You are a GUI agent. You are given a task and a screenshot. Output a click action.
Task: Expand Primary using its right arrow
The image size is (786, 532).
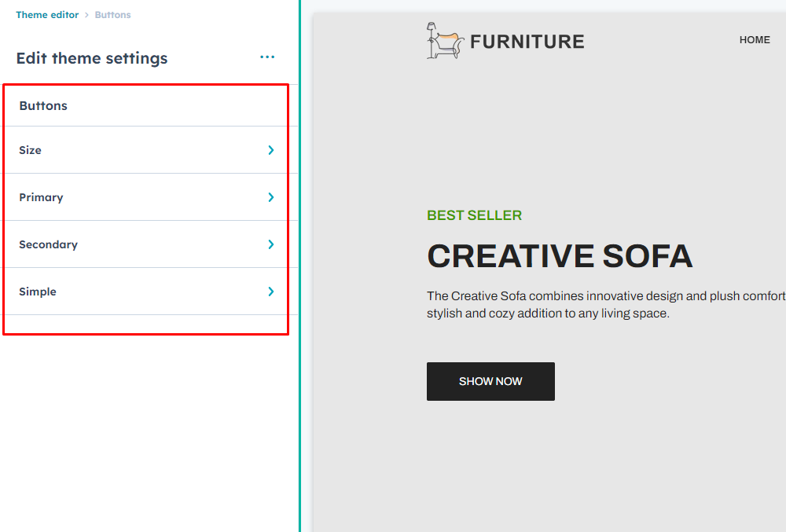[271, 197]
